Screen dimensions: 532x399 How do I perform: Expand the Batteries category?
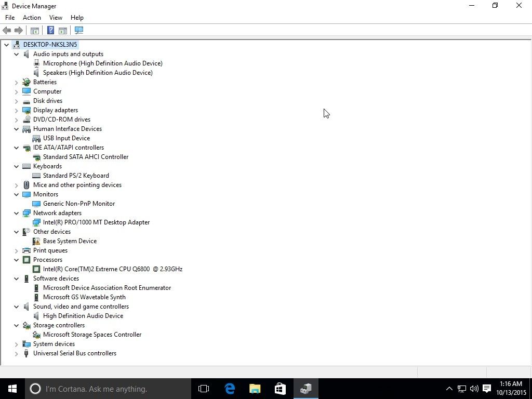point(17,82)
